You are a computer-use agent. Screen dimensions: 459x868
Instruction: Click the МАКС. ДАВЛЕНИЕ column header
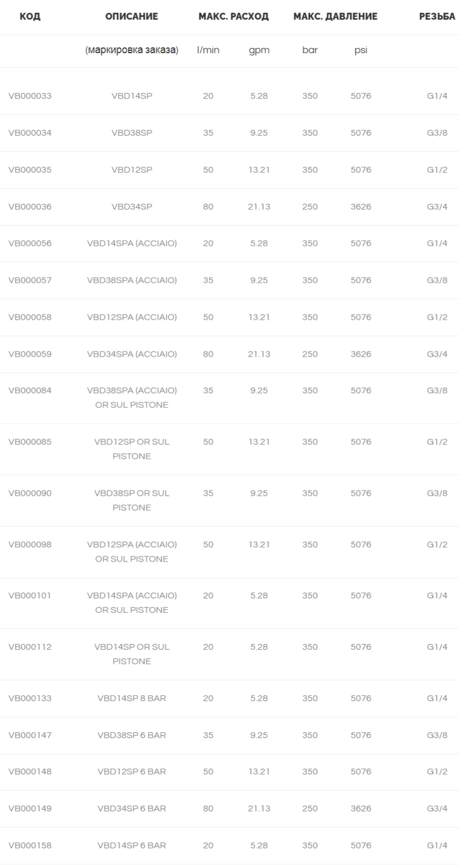click(335, 17)
